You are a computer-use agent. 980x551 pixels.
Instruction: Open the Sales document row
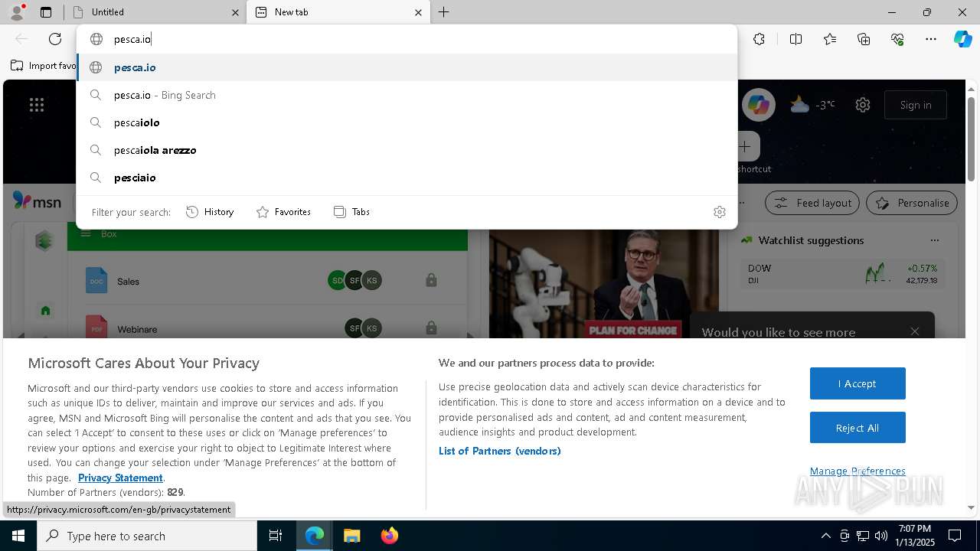pyautogui.click(x=267, y=281)
